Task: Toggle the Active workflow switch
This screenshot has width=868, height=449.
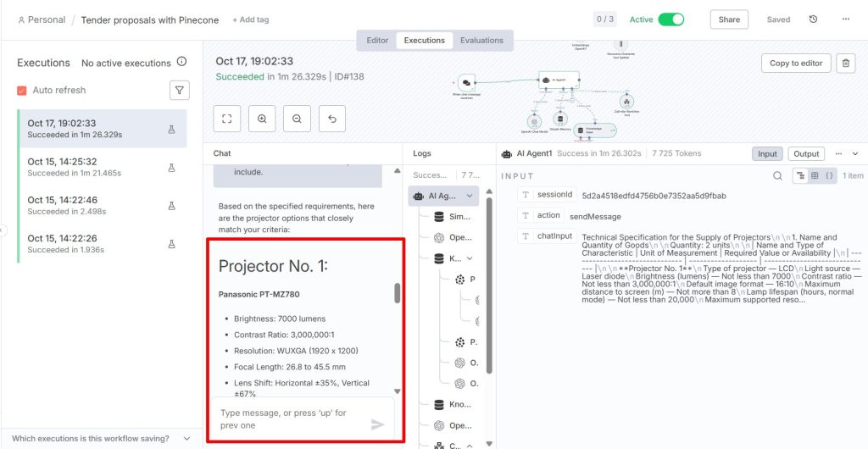Action: pos(670,19)
